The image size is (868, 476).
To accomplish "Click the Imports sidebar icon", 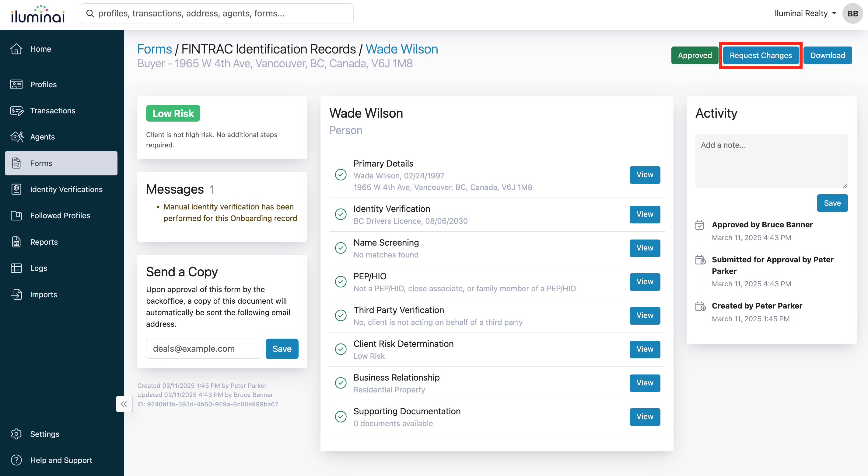I will (16, 295).
